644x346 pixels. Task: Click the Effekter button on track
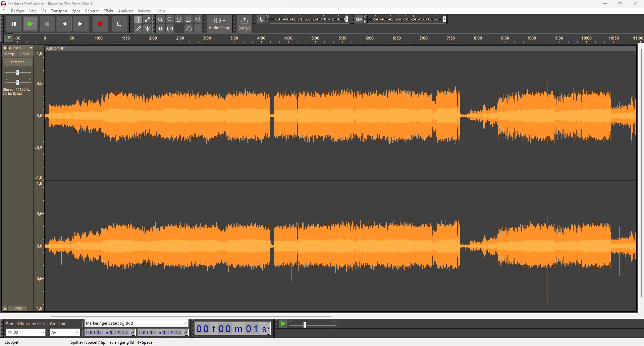(x=17, y=62)
